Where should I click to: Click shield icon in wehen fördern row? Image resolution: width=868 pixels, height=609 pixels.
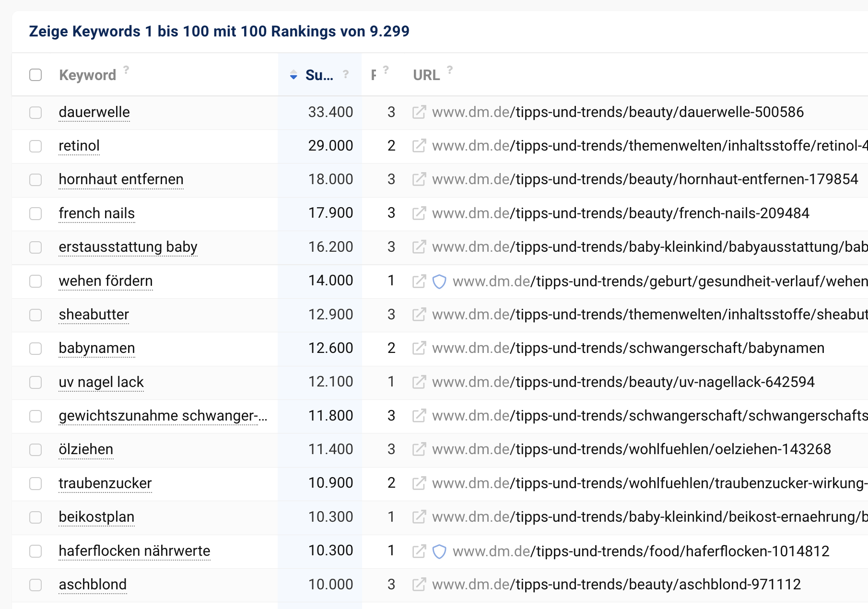click(439, 281)
